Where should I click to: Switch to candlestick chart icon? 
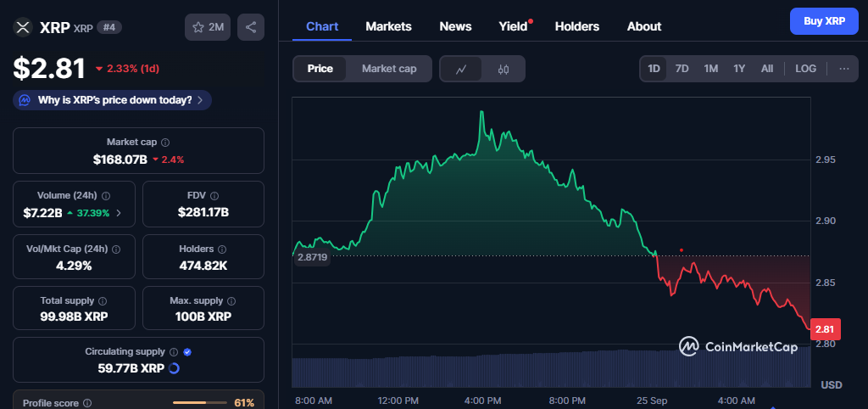pyautogui.click(x=504, y=69)
